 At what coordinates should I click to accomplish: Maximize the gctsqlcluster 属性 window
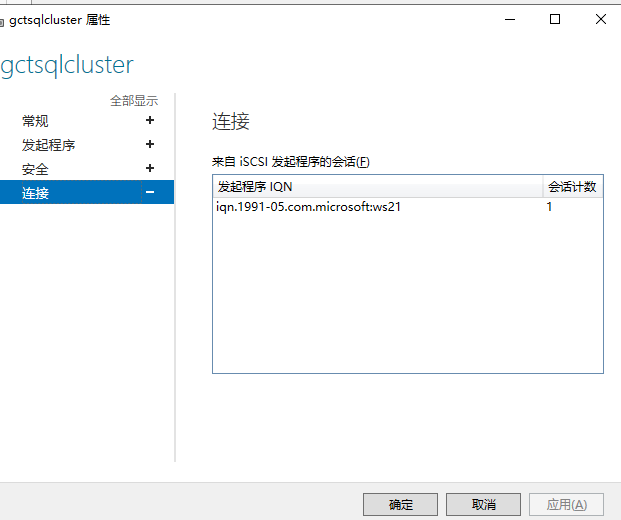point(555,19)
